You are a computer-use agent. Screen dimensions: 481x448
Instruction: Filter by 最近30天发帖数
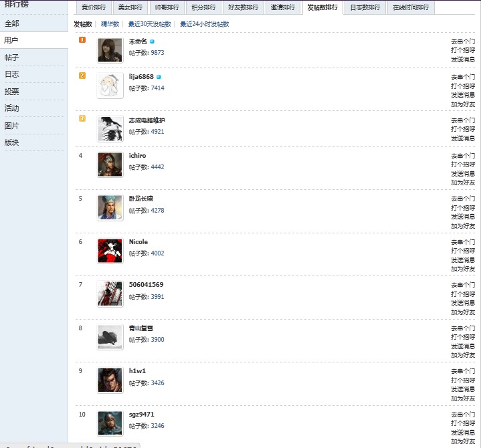(x=149, y=24)
